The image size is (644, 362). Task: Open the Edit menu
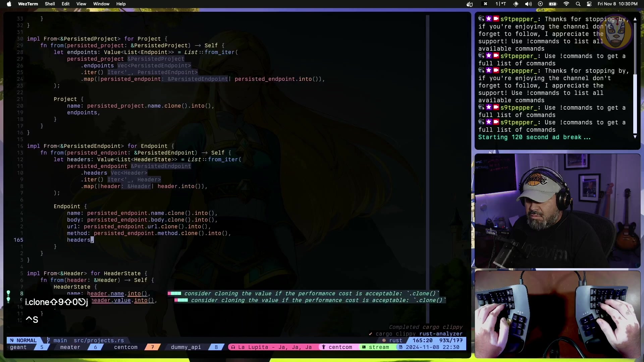[65, 4]
